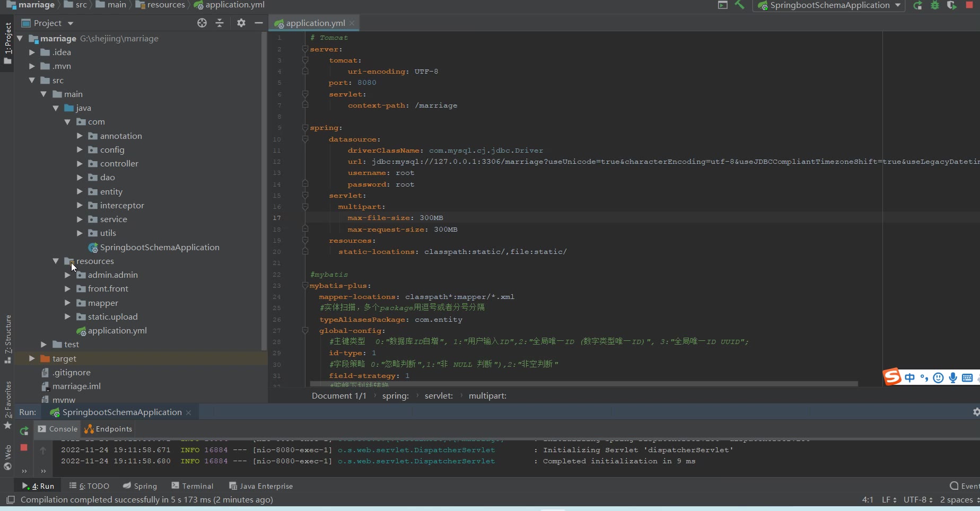Click Sogou input method microphone icon

(x=953, y=377)
